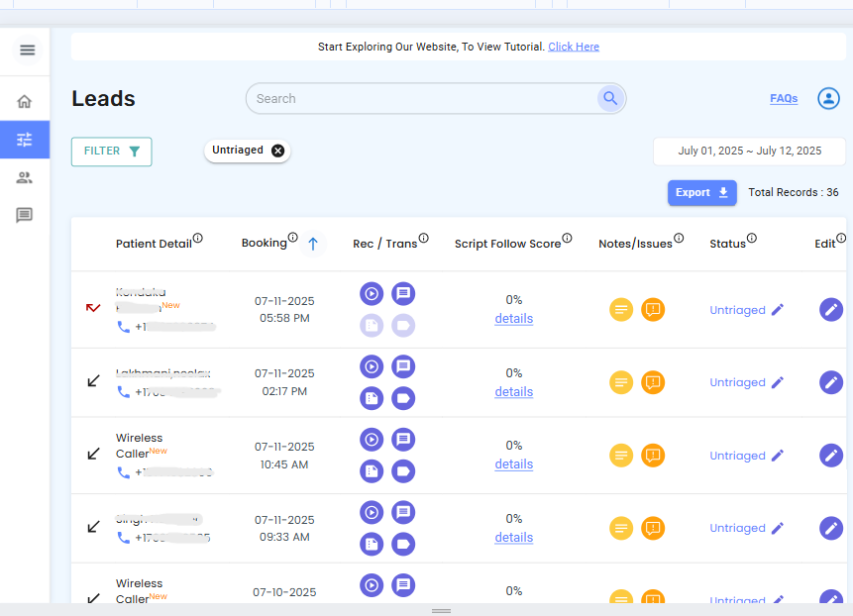View score details for 10:45 AM lead
This screenshot has width=853, height=616.
point(513,464)
